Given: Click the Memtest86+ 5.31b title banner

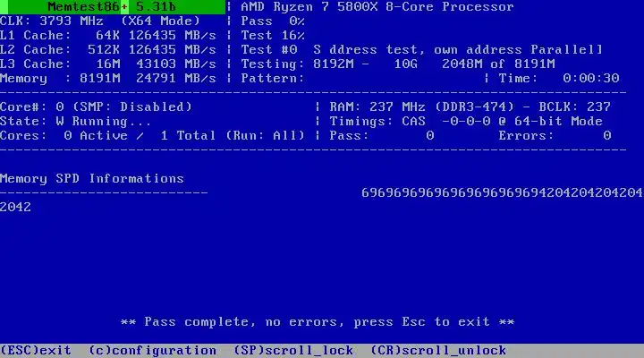Looking at the screenshot, I should tap(113, 7).
